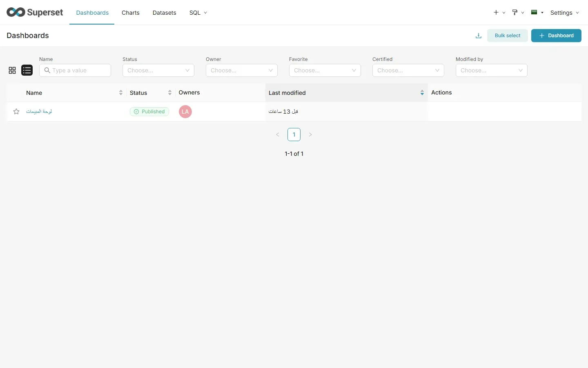
Task: Go to previous page arrow
Action: coord(278,135)
